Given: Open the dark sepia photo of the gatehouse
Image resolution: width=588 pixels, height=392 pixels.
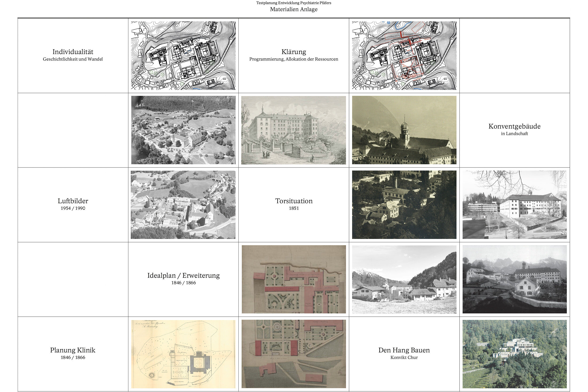Looking at the screenshot, I should click(404, 204).
